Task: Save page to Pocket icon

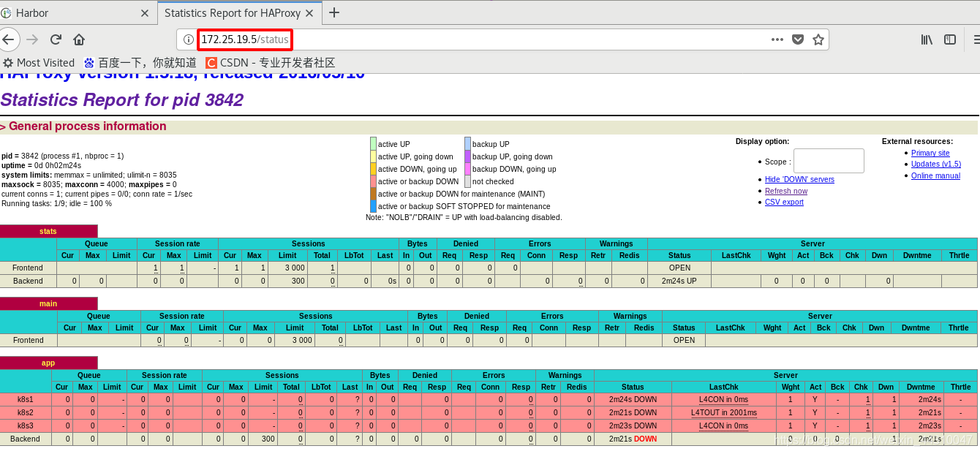Action: click(798, 39)
